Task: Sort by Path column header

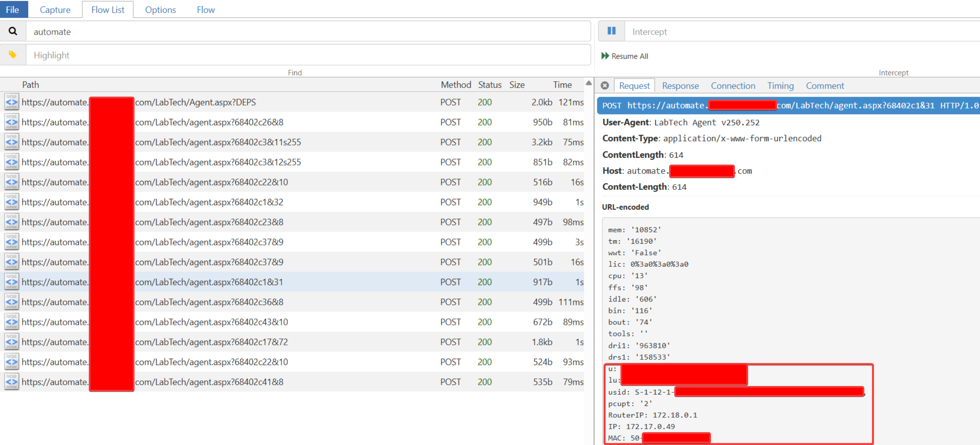Action: [x=31, y=85]
